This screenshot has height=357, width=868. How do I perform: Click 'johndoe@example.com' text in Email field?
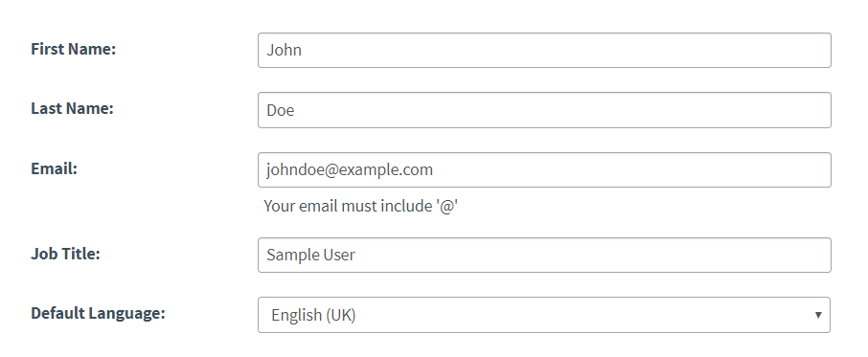[350, 169]
